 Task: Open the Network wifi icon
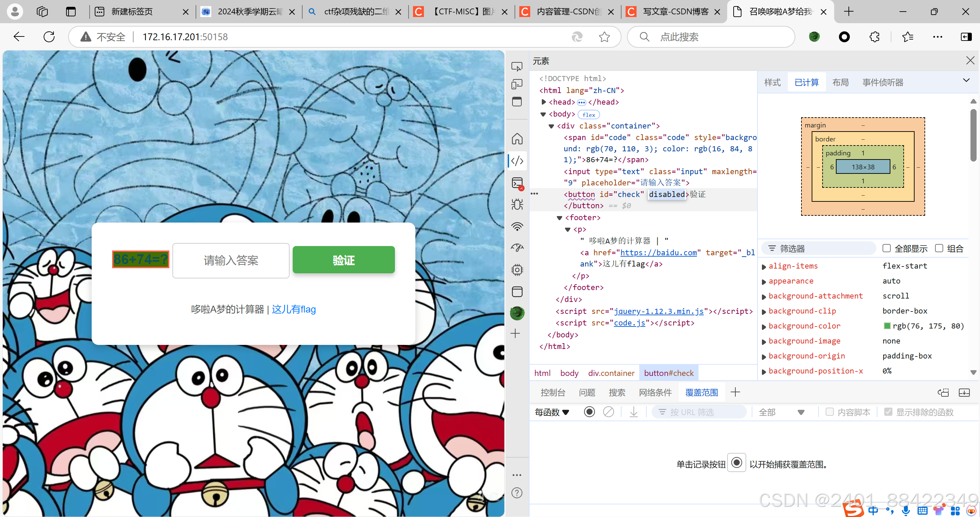[x=517, y=226]
